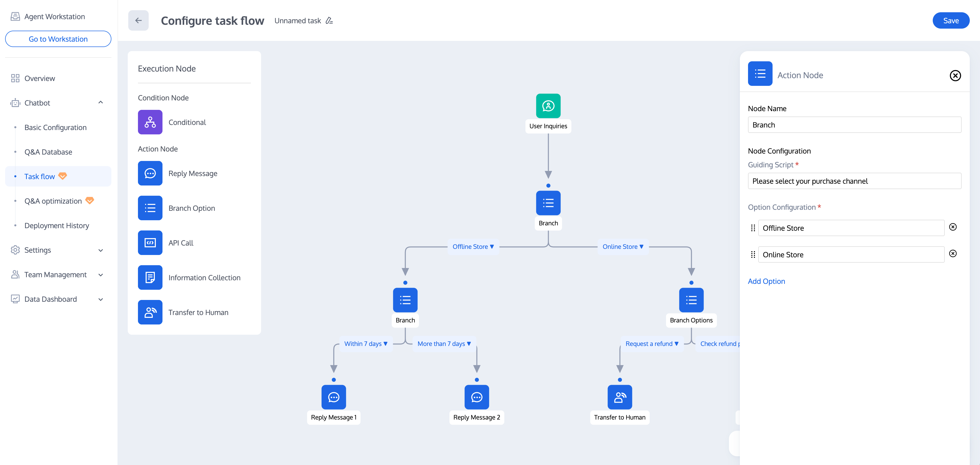This screenshot has width=980, height=465.
Task: Delete the Online Store option
Action: [953, 254]
